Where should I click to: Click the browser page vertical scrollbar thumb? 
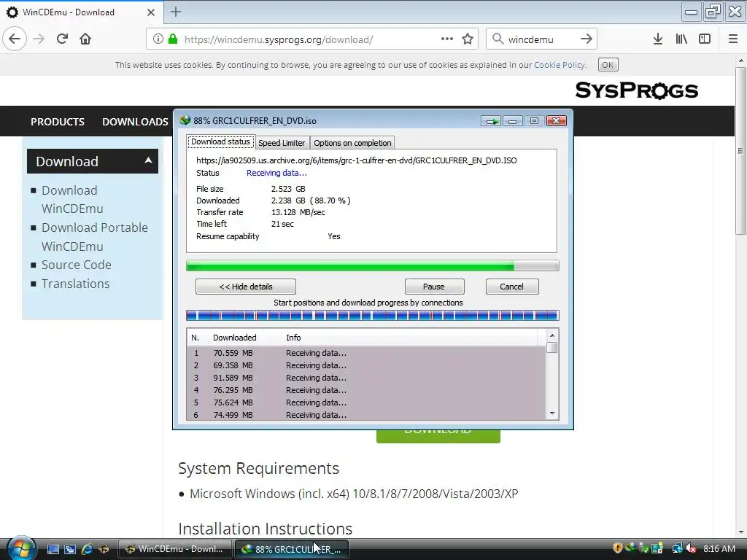click(x=741, y=150)
